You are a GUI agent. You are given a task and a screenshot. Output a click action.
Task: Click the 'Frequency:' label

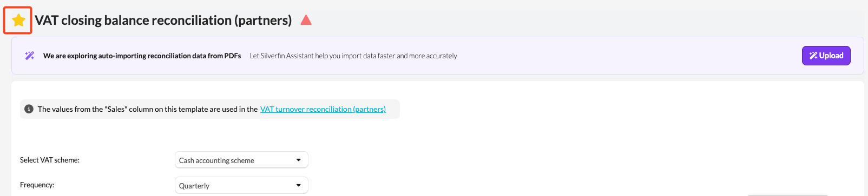point(37,185)
